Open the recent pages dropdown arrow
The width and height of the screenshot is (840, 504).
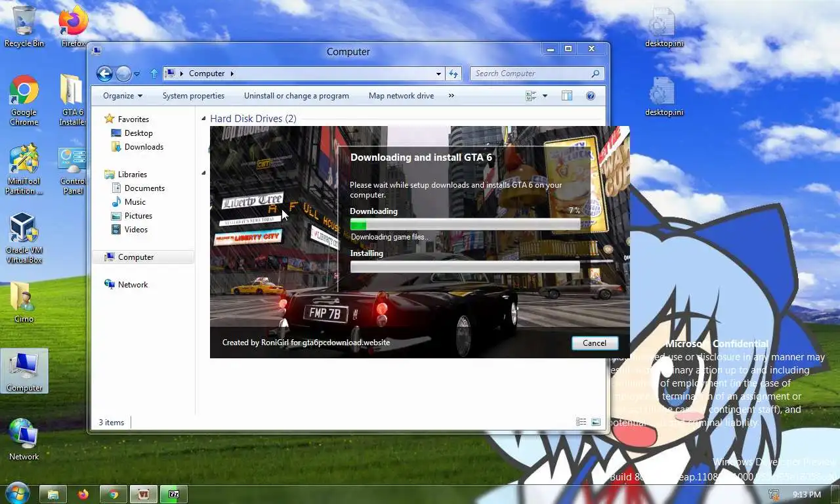pyautogui.click(x=136, y=74)
